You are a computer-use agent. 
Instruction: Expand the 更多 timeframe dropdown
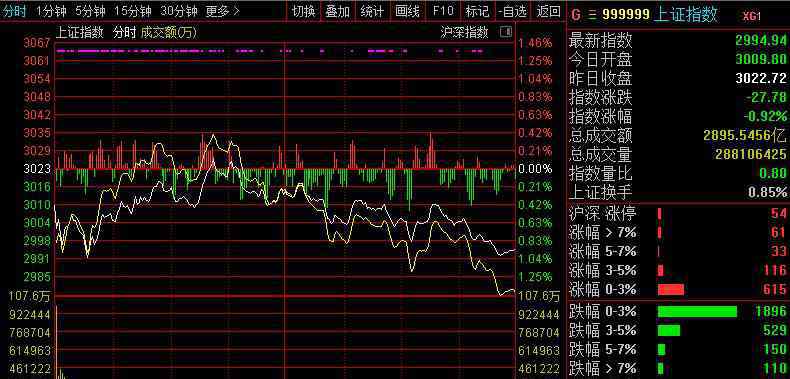pyautogui.click(x=222, y=11)
